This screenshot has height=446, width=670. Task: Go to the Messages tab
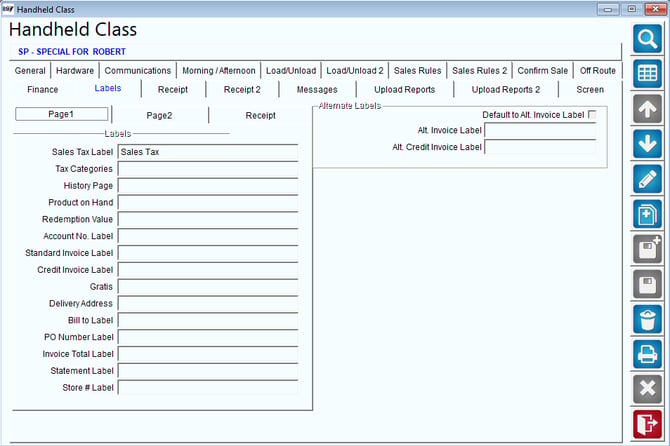point(317,89)
